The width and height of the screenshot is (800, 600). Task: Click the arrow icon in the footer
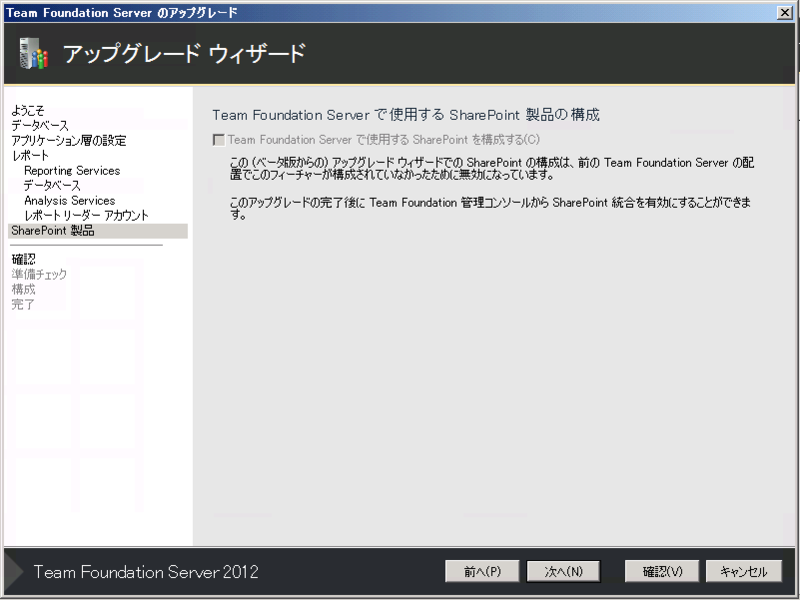[x=14, y=571]
